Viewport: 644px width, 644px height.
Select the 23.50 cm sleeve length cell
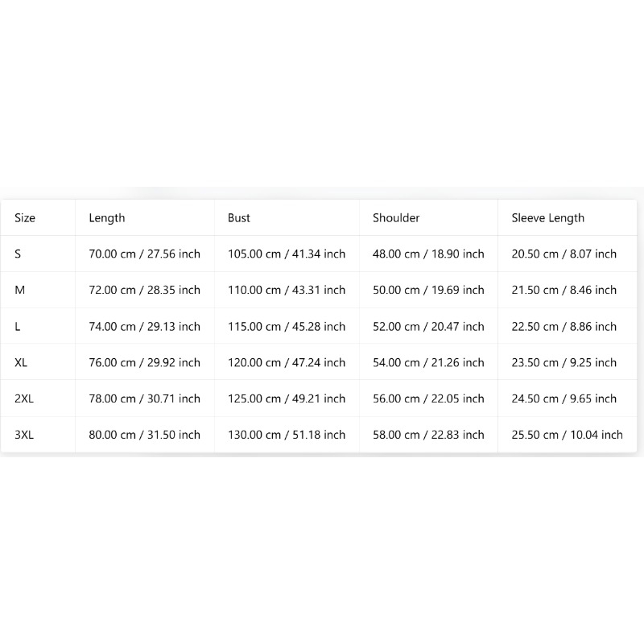[564, 363]
